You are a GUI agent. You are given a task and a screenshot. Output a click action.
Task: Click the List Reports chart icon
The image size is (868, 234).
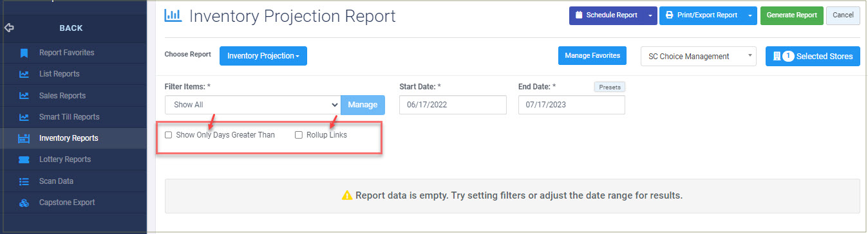(x=24, y=74)
